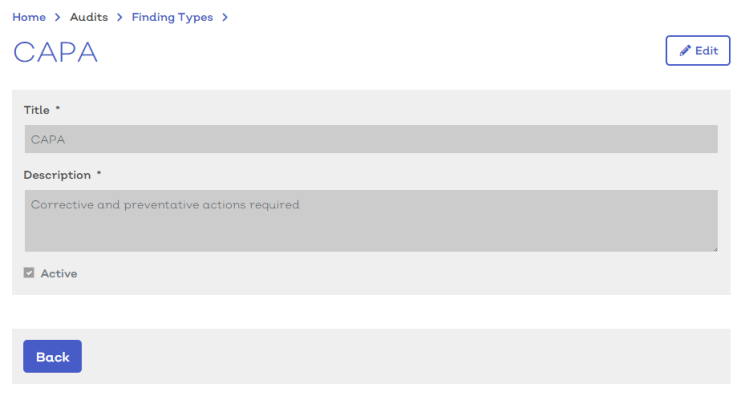
Task: Click the required asterisk next to Title
Action: click(58, 108)
